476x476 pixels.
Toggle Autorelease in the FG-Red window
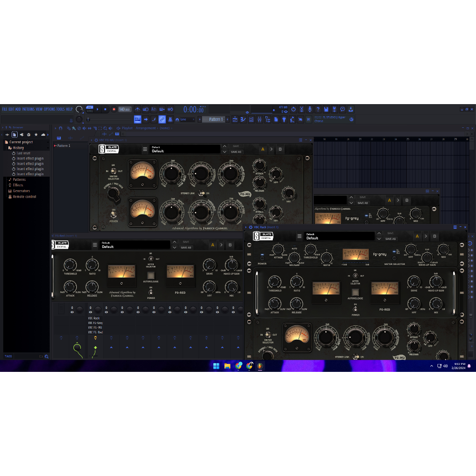pos(151,276)
